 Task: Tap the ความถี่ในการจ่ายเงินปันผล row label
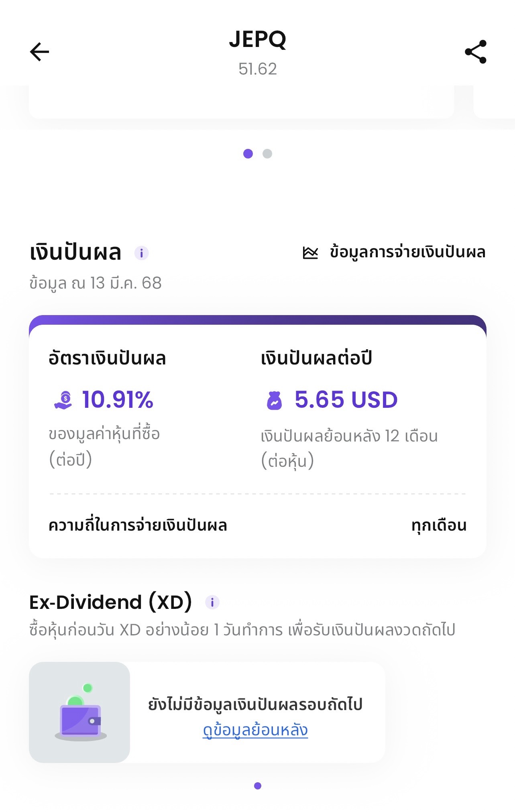coord(138,525)
